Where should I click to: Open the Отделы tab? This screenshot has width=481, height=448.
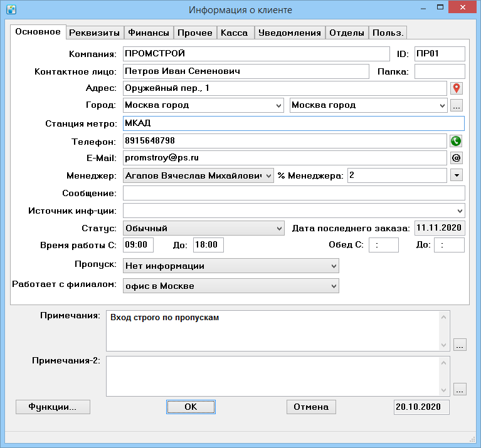click(x=347, y=33)
